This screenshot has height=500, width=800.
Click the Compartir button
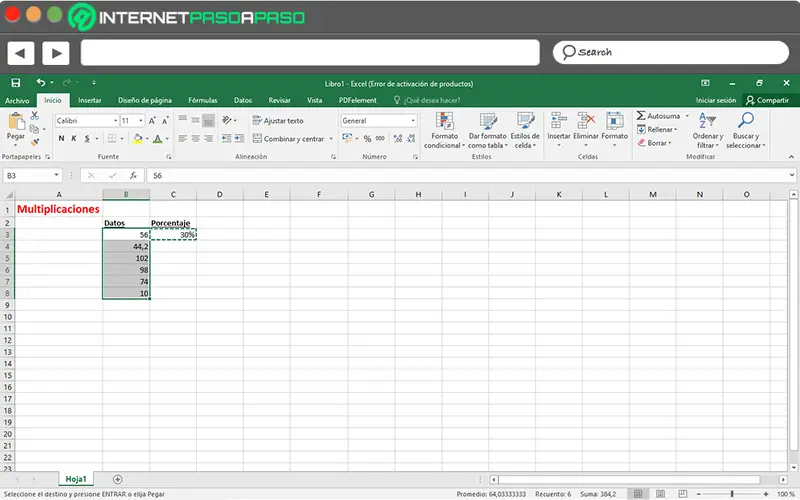pos(768,101)
